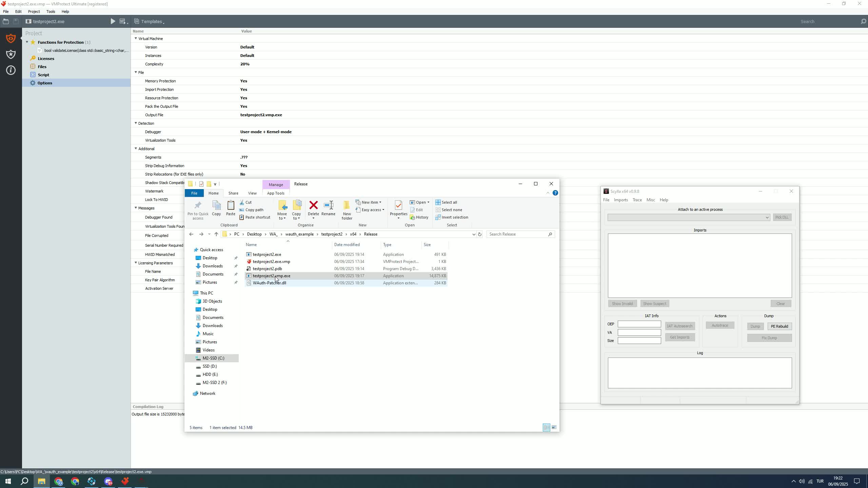The width and height of the screenshot is (868, 488).
Task: Open the VMProtect project folder icon
Action: (5, 21)
